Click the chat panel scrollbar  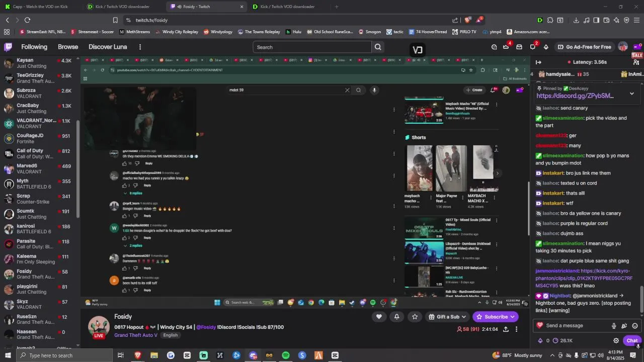coord(641,299)
